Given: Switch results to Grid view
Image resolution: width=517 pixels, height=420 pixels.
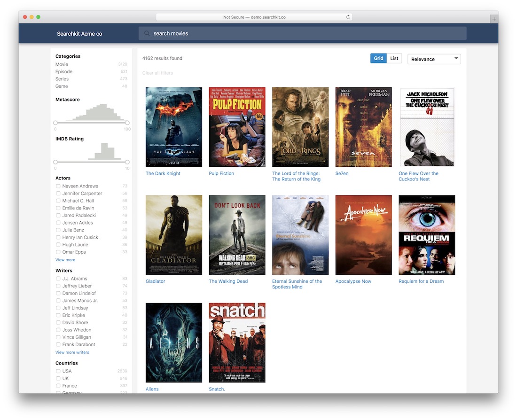Looking at the screenshot, I should coord(378,58).
